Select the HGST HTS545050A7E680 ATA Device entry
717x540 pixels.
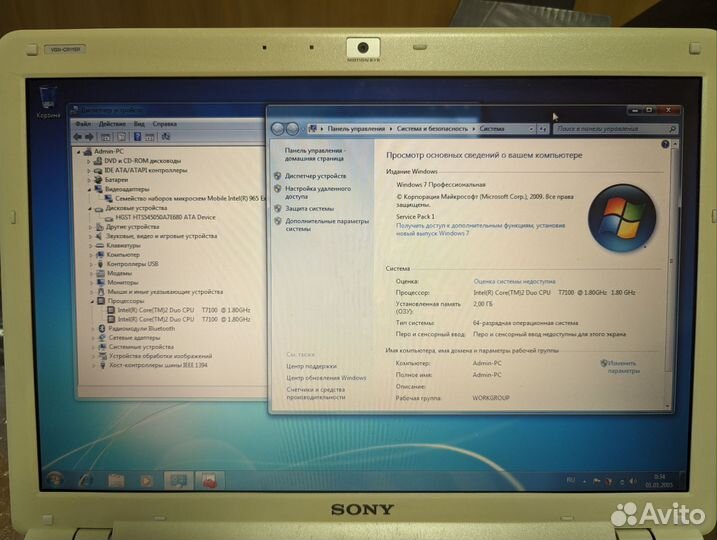click(166, 217)
